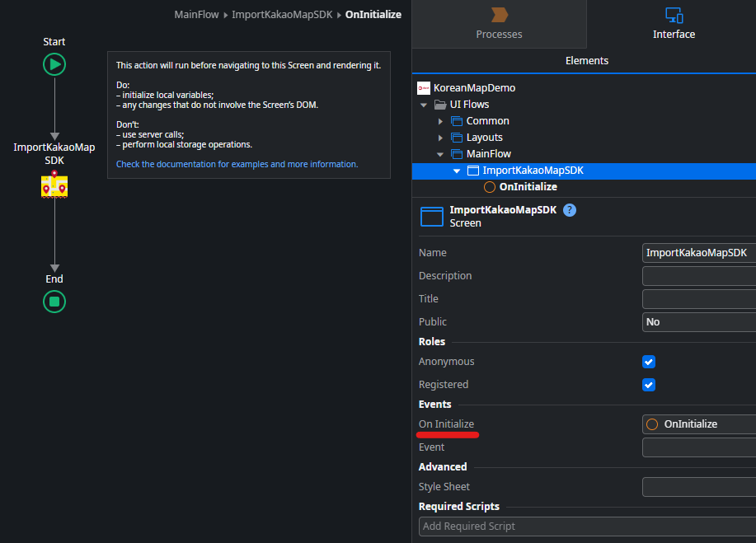Click the Style Sheet input field
Image resolution: width=756 pixels, height=543 pixels.
tap(699, 487)
